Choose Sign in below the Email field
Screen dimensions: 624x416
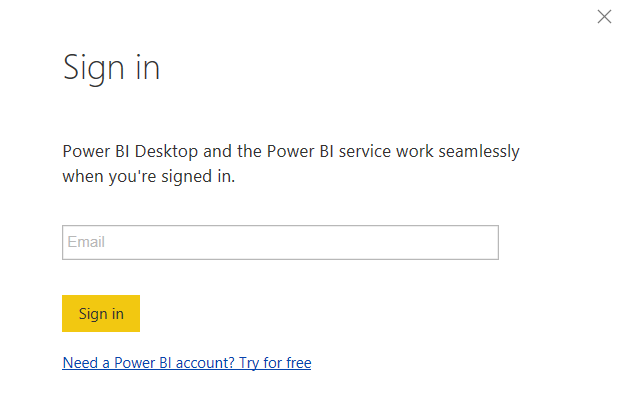101,313
